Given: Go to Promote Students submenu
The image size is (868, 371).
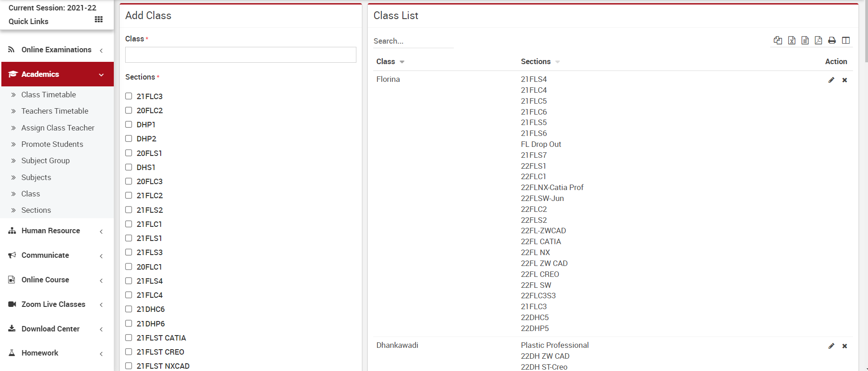Looking at the screenshot, I should coord(52,144).
